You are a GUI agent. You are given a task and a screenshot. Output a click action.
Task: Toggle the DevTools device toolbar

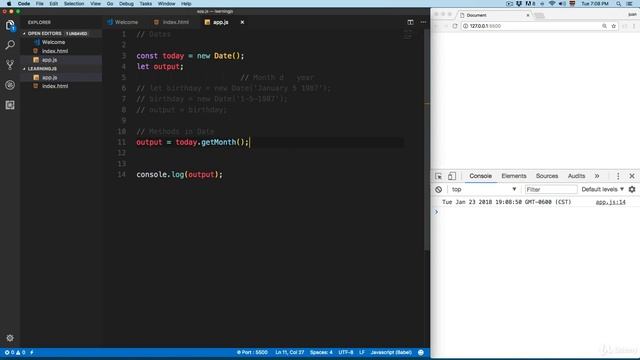(451, 176)
